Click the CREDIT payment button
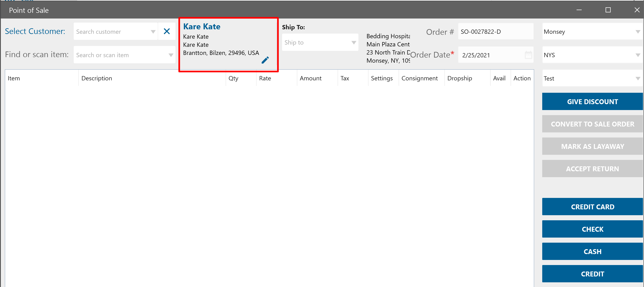 pos(592,274)
